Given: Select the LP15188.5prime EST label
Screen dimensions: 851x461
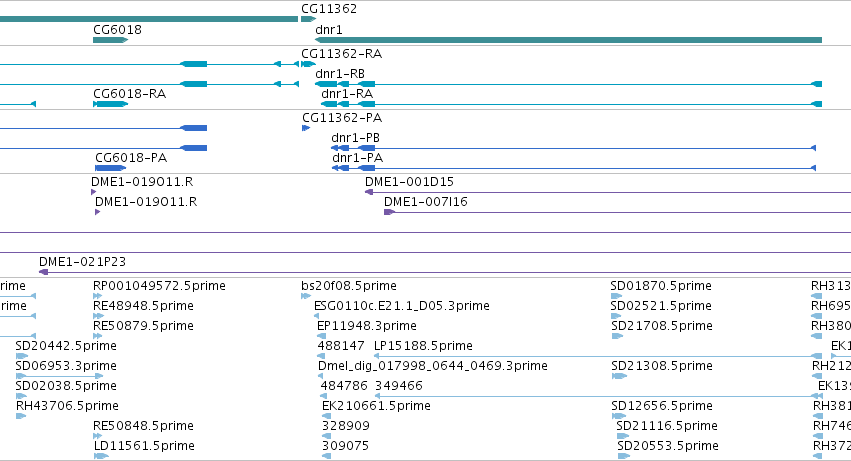Looking at the screenshot, I should [423, 346].
